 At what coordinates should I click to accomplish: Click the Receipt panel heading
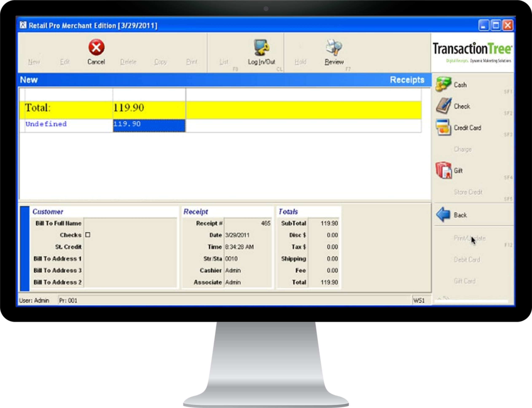pos(196,212)
